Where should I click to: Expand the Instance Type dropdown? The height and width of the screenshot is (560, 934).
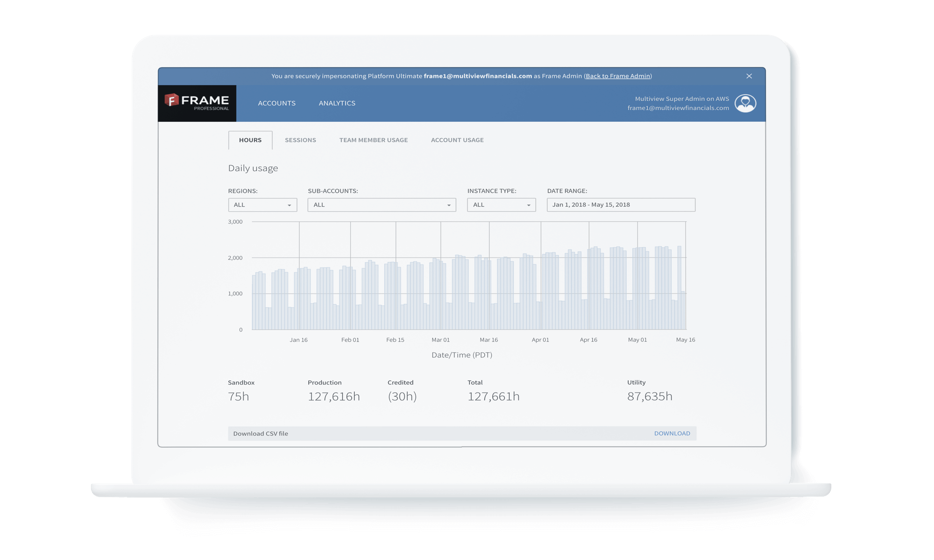pyautogui.click(x=501, y=205)
